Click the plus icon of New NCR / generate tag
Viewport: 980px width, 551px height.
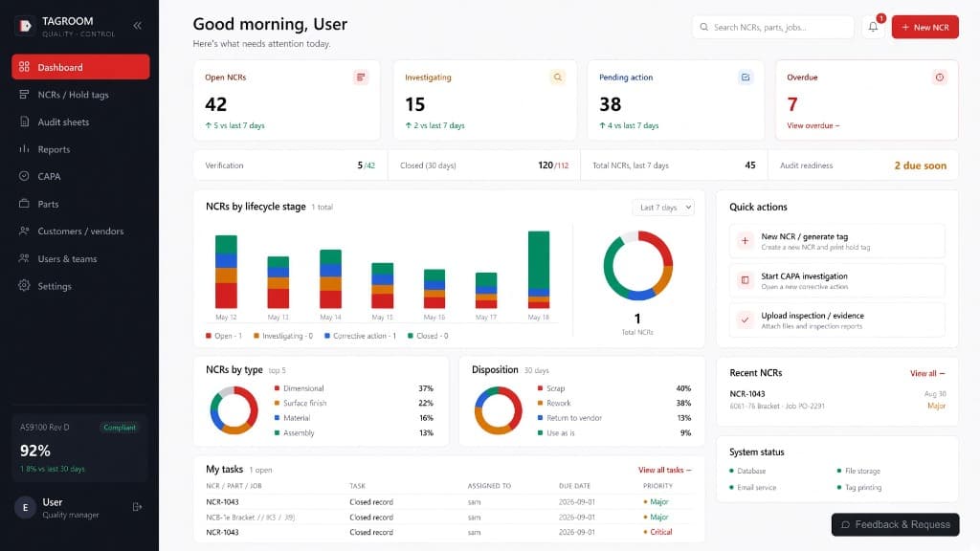point(745,241)
